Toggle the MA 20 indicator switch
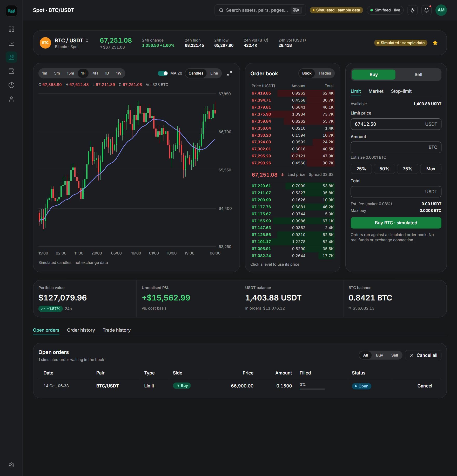 click(163, 73)
